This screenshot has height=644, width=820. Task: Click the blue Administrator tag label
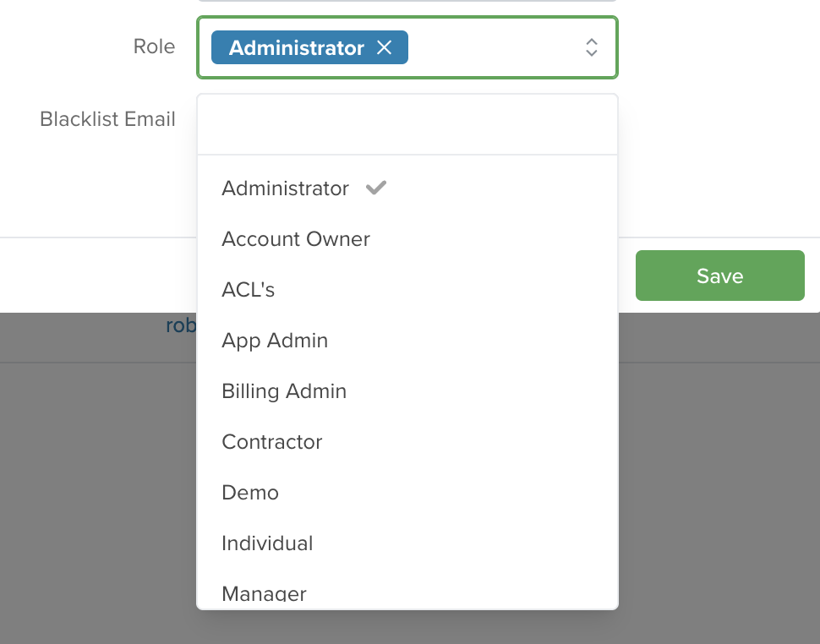[x=297, y=47]
